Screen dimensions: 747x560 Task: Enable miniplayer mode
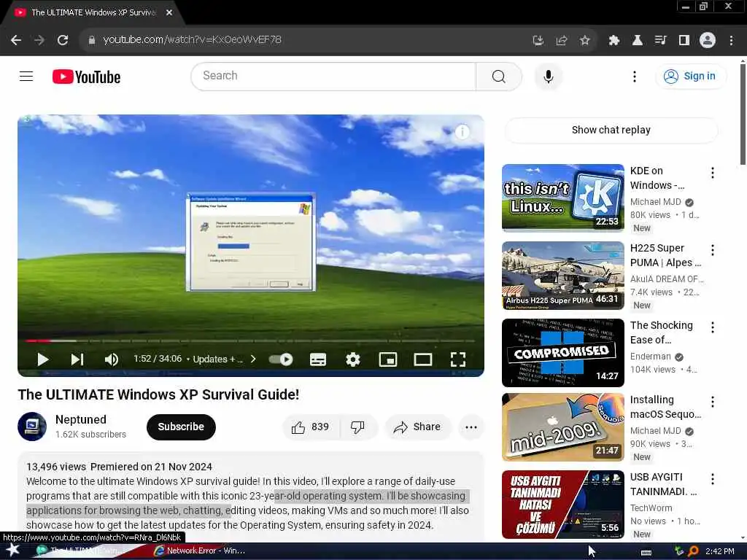point(388,359)
